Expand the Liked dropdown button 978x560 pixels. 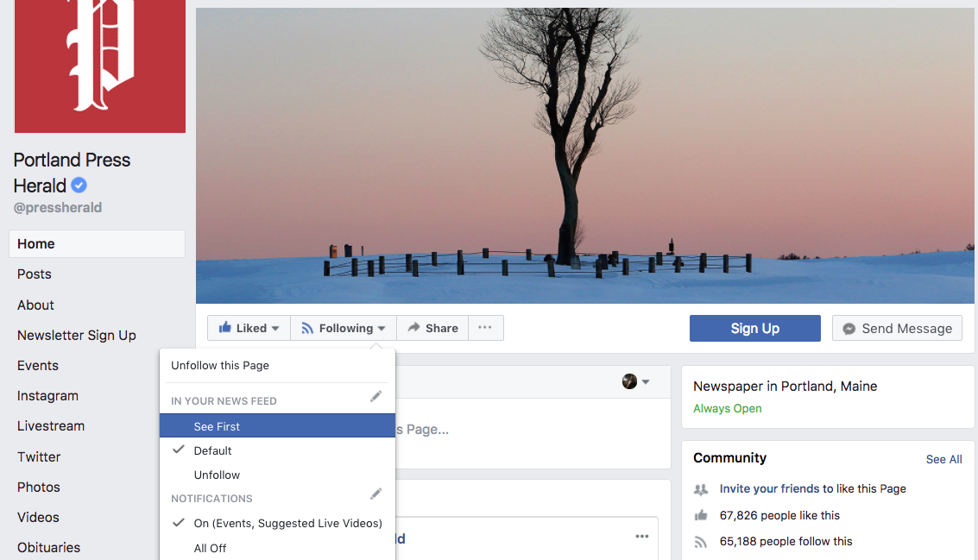pyautogui.click(x=249, y=328)
